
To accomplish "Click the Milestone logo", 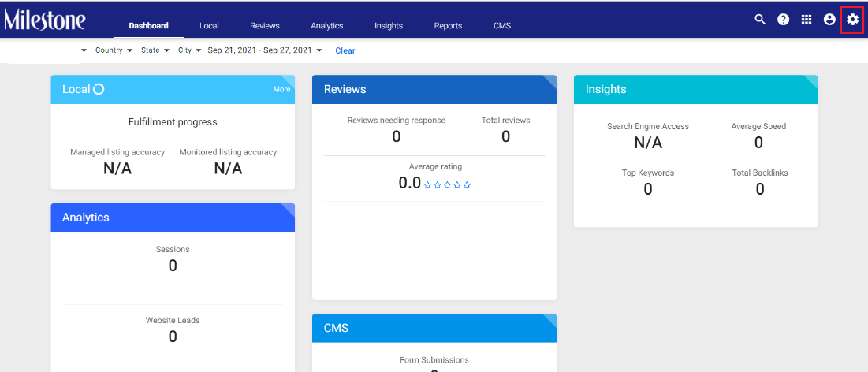I will pos(45,20).
